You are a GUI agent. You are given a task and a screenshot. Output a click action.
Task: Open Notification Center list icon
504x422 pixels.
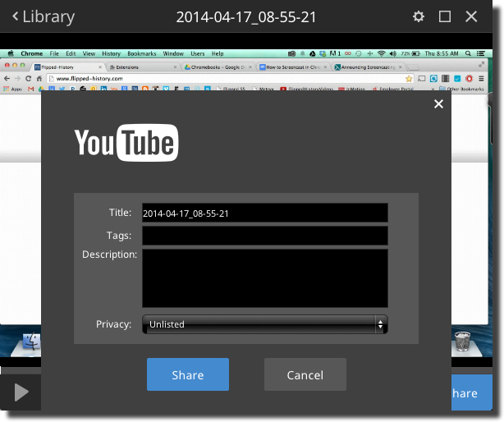point(480,53)
